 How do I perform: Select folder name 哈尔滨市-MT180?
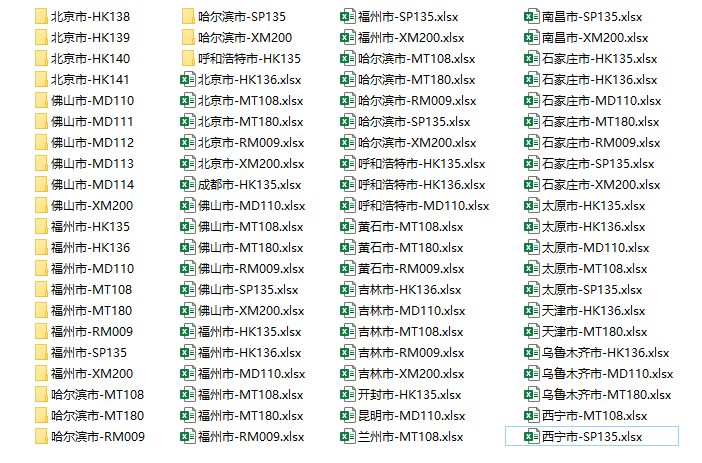point(97,416)
